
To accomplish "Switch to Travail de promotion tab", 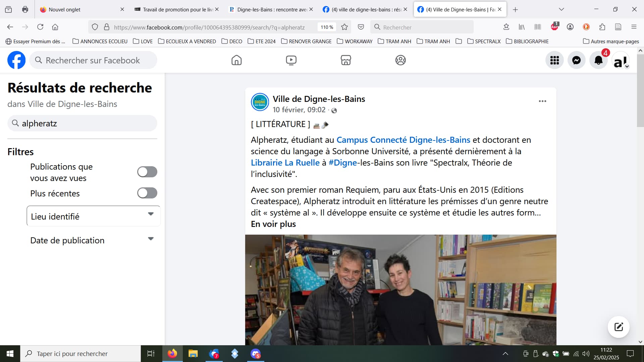I will (x=177, y=9).
